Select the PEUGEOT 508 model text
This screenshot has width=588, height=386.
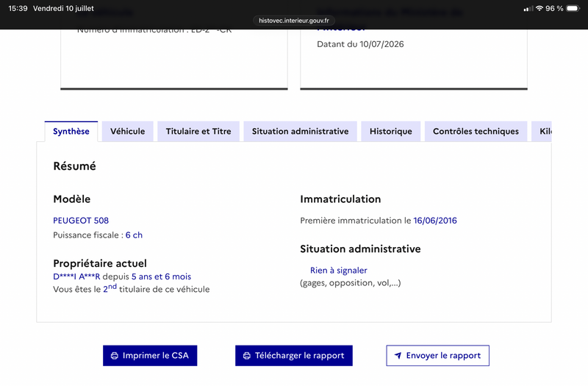pyautogui.click(x=81, y=221)
